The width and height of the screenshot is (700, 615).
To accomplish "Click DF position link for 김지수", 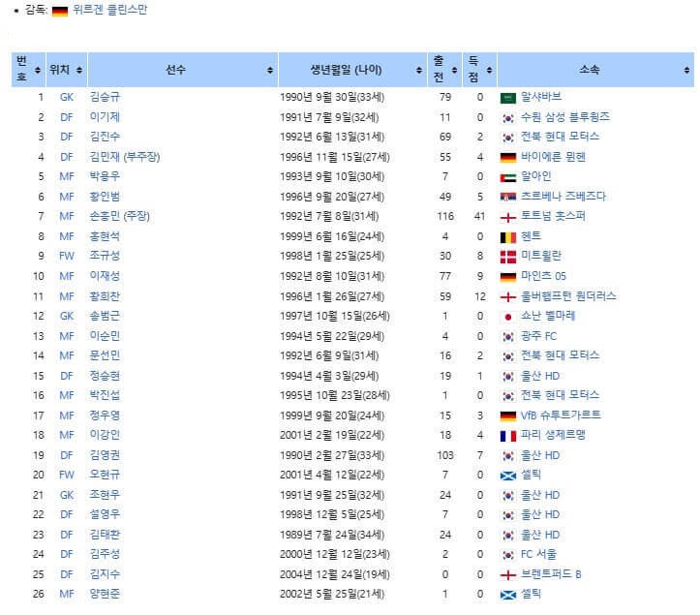I will 67,574.
